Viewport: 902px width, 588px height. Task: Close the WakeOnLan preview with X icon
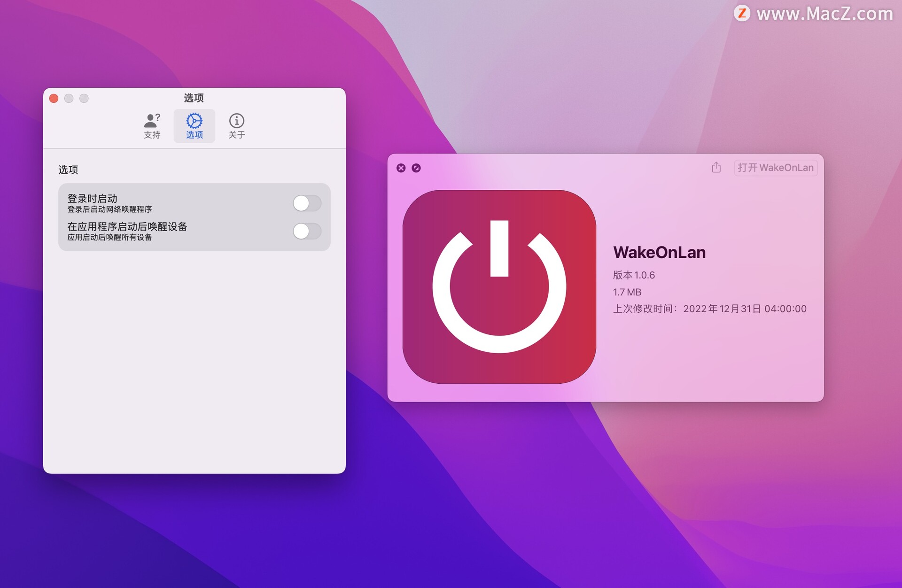pos(401,168)
